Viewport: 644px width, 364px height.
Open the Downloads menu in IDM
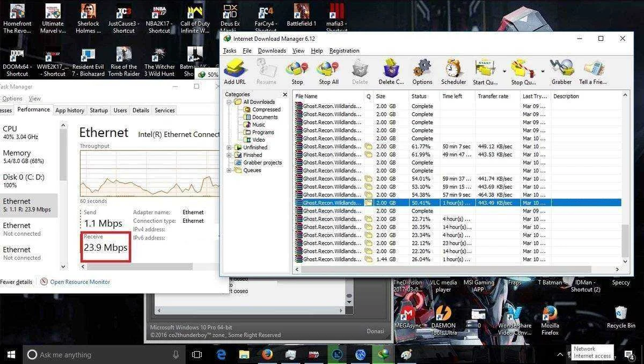[x=272, y=50]
